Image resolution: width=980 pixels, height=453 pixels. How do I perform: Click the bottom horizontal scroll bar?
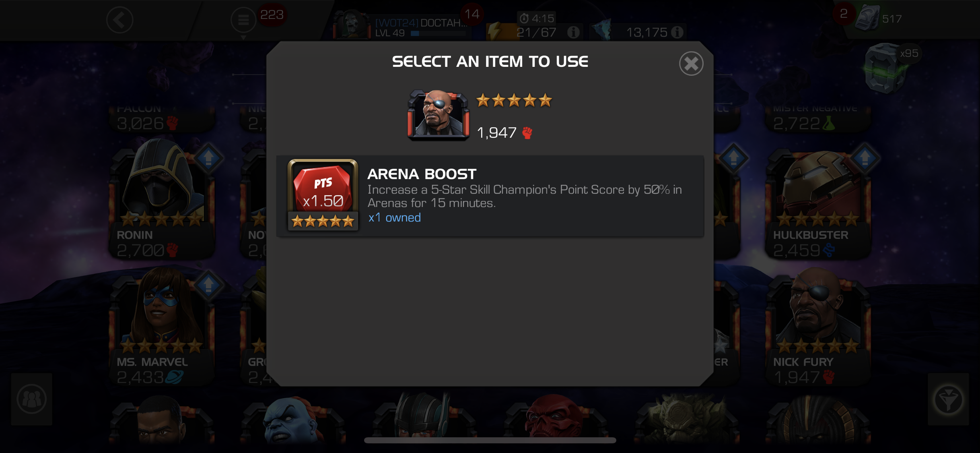point(490,441)
